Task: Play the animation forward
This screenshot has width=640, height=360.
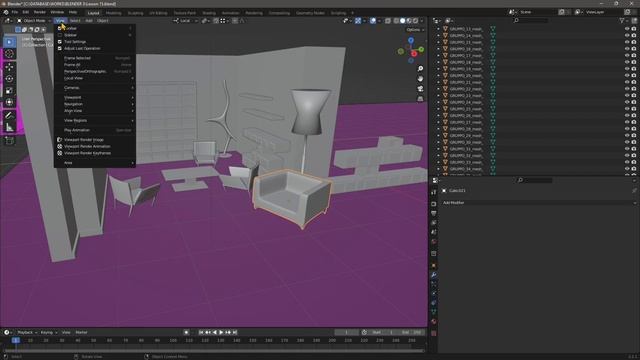Action: pyautogui.click(x=221, y=333)
